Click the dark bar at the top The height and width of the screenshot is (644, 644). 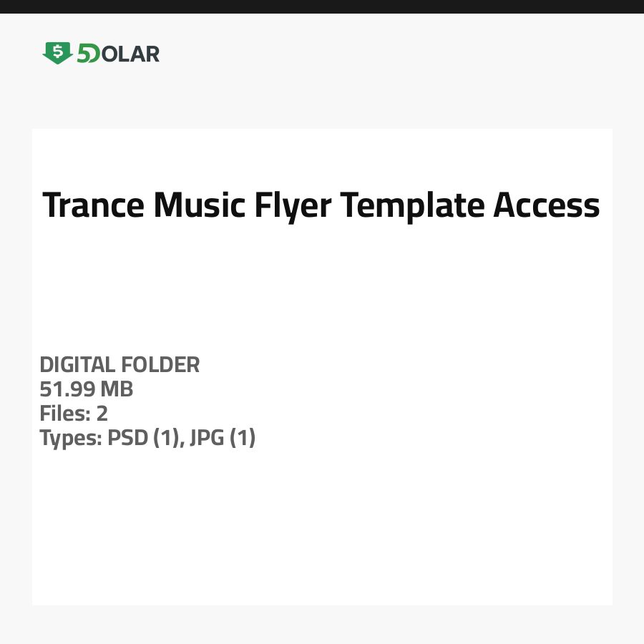tap(322, 6)
